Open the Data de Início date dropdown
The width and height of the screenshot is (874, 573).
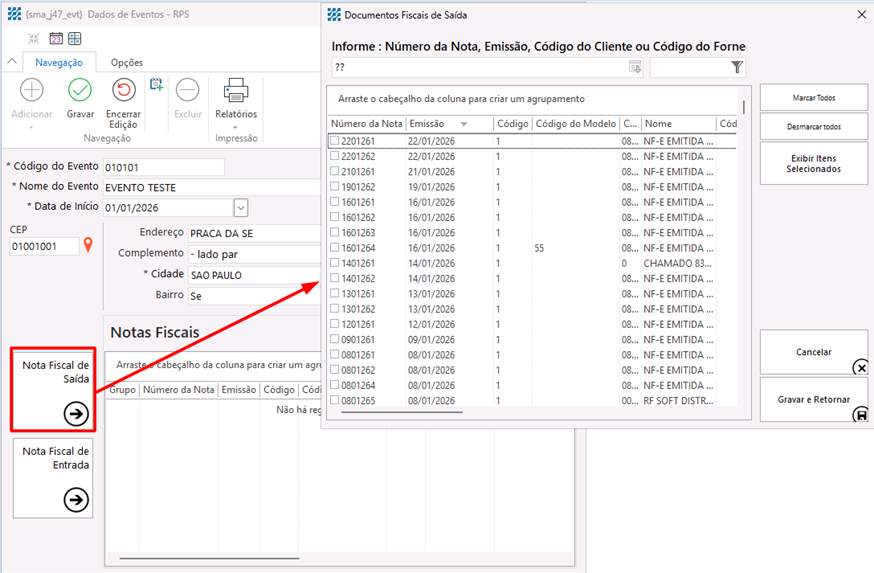[x=240, y=207]
